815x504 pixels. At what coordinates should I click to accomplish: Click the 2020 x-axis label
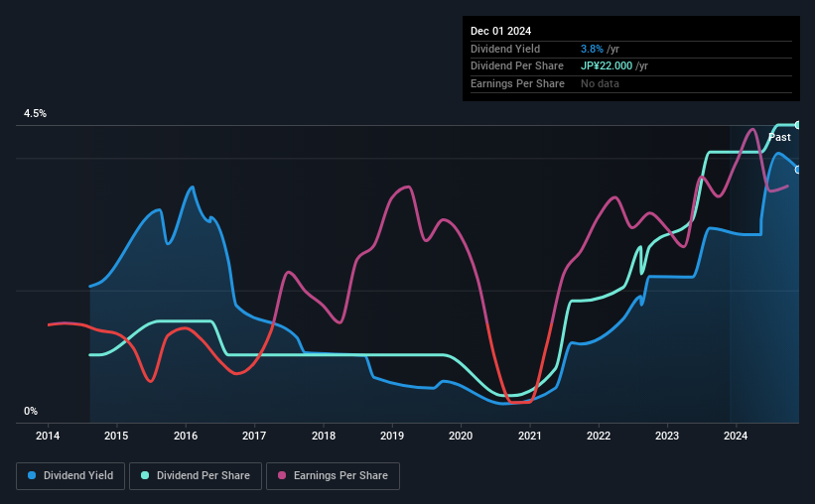click(461, 436)
